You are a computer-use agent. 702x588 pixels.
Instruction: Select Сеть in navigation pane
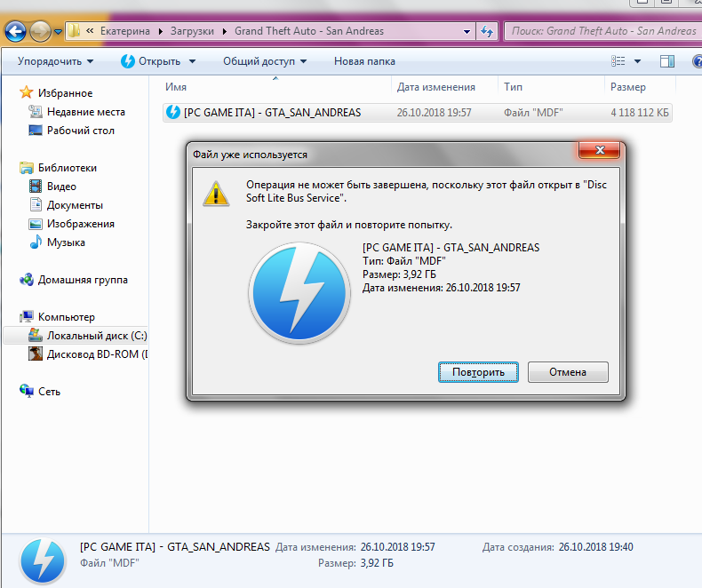point(49,392)
